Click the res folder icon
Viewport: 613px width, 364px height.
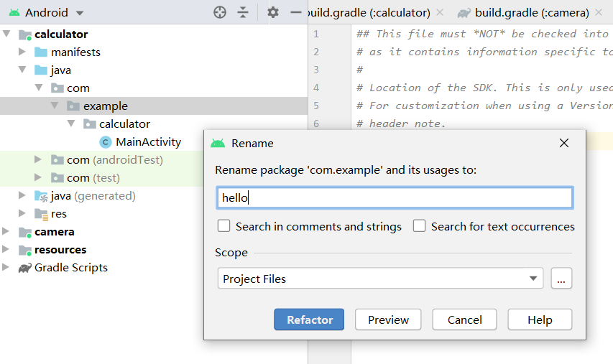(x=42, y=214)
